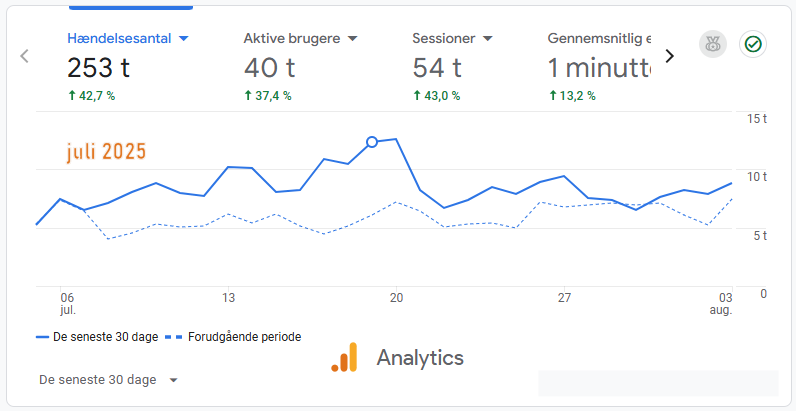Open the Sessioner metric dropdown arrow
Image resolution: width=796 pixels, height=411 pixels.
pos(487,39)
